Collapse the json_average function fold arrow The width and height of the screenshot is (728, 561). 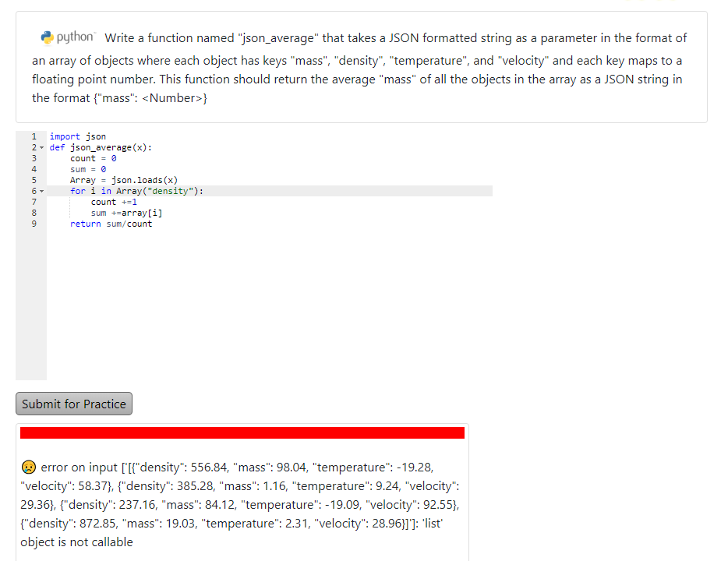[x=41, y=147]
